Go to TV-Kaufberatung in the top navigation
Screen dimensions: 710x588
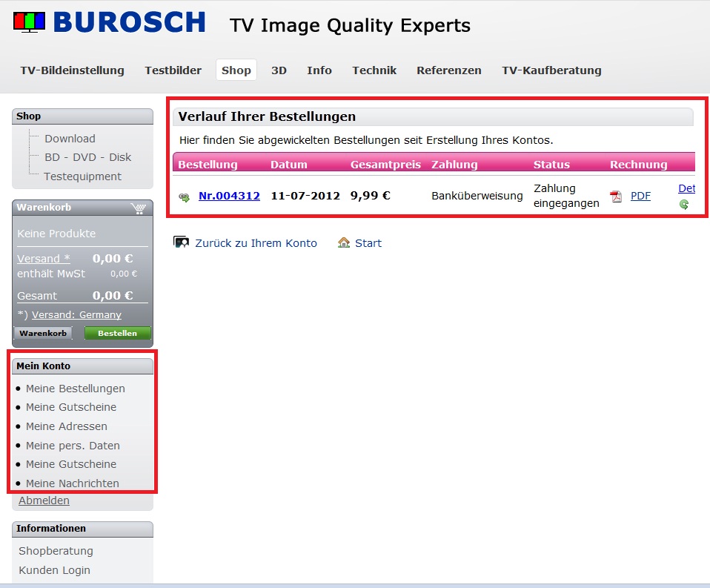coord(551,70)
